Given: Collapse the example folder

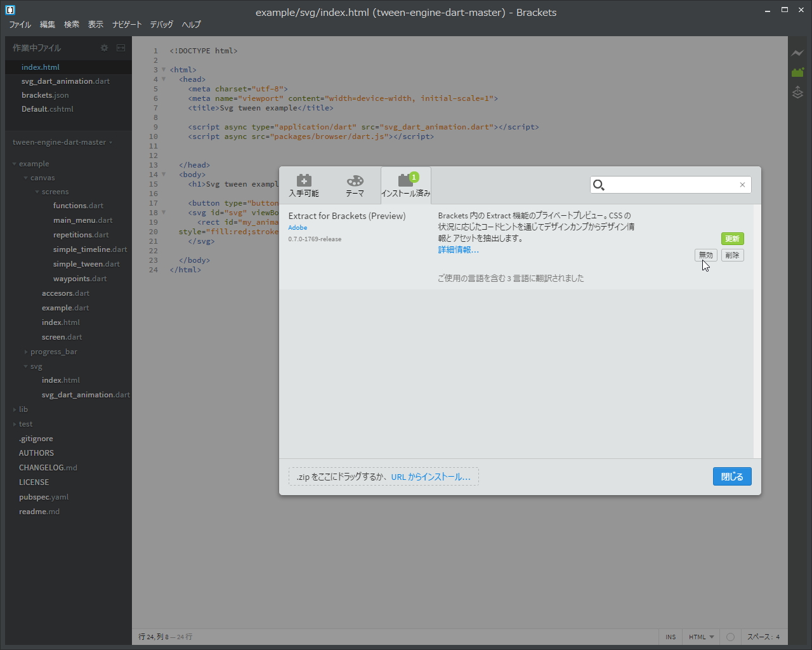Looking at the screenshot, I should pyautogui.click(x=14, y=164).
